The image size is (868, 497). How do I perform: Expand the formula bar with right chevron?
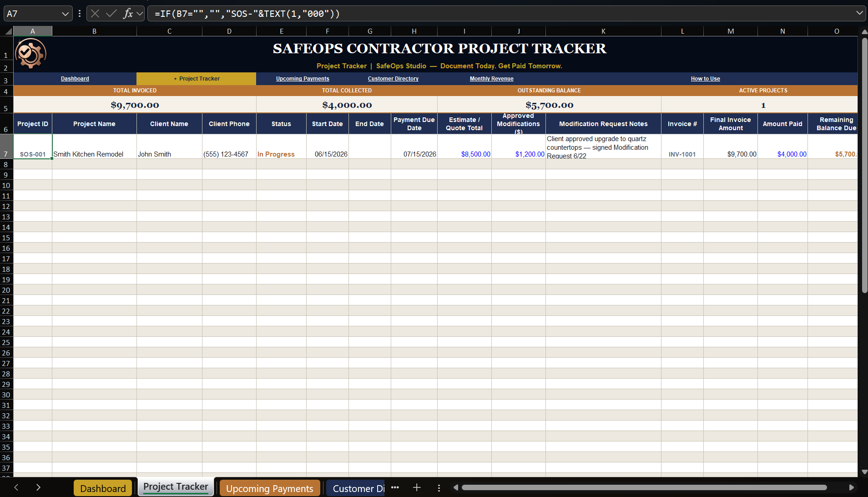pyautogui.click(x=859, y=13)
